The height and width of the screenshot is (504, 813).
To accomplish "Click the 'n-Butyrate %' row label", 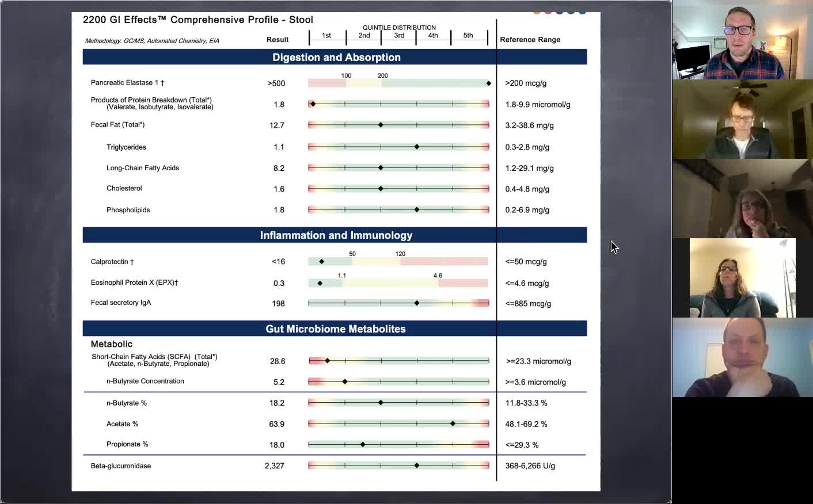I will click(x=127, y=403).
